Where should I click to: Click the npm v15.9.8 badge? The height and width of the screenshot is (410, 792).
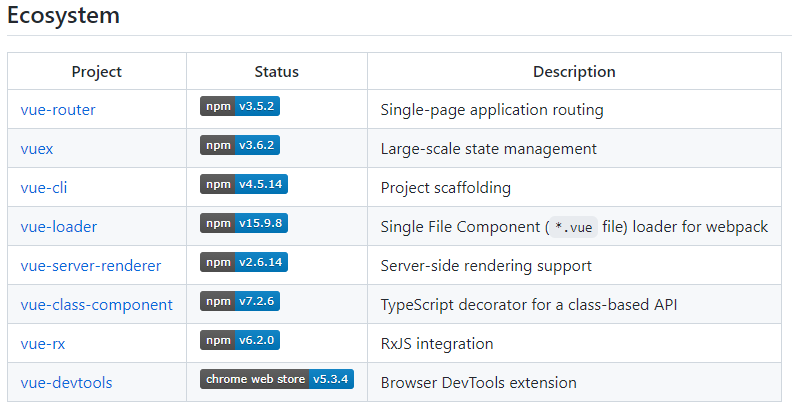[243, 224]
